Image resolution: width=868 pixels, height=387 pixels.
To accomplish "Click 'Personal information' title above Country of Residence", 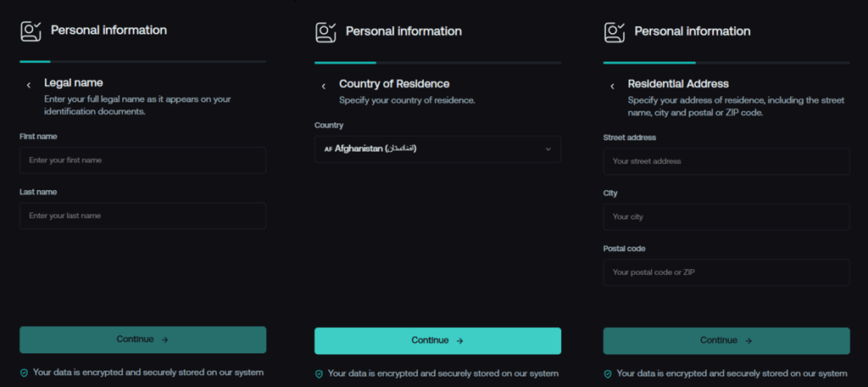I will (404, 31).
